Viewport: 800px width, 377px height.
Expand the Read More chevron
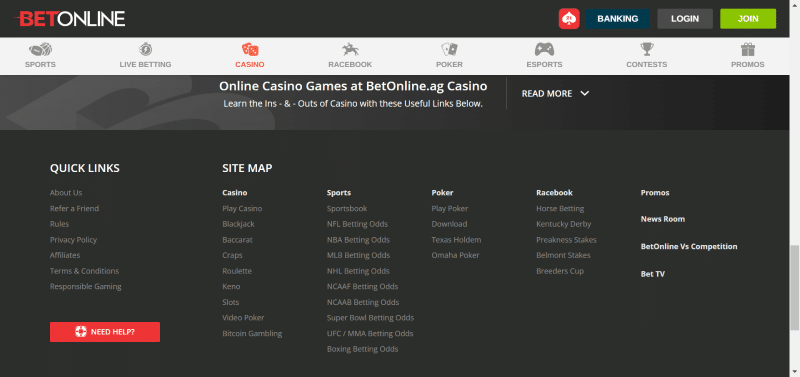click(x=585, y=93)
